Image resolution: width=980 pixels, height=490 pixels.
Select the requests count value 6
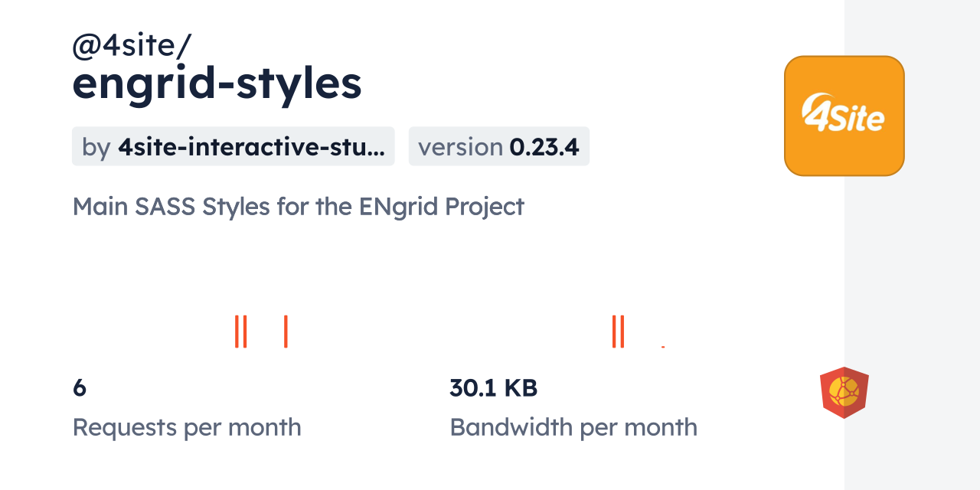point(80,388)
